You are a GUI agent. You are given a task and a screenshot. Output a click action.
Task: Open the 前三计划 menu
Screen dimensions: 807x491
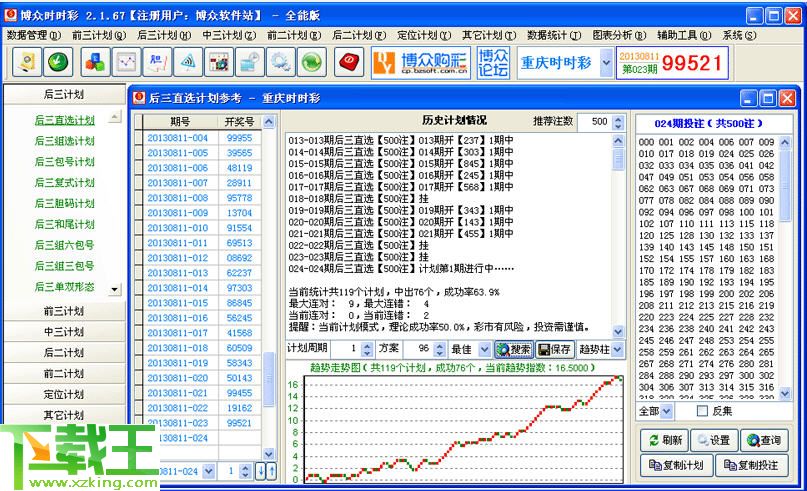pyautogui.click(x=99, y=35)
